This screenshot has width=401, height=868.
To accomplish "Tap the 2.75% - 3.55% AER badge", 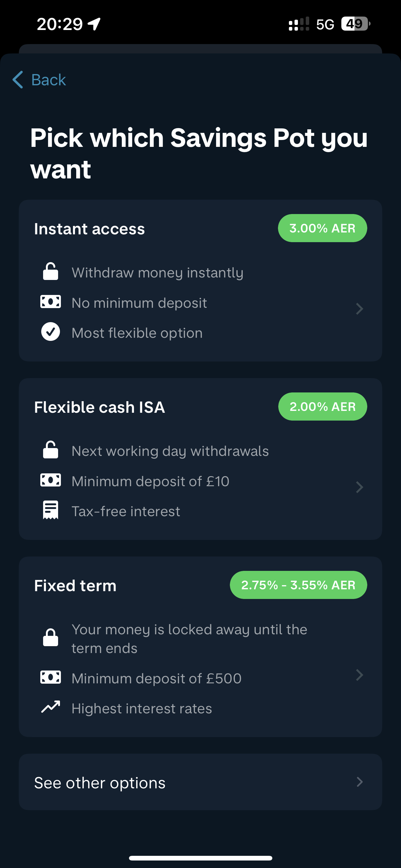I will click(298, 585).
